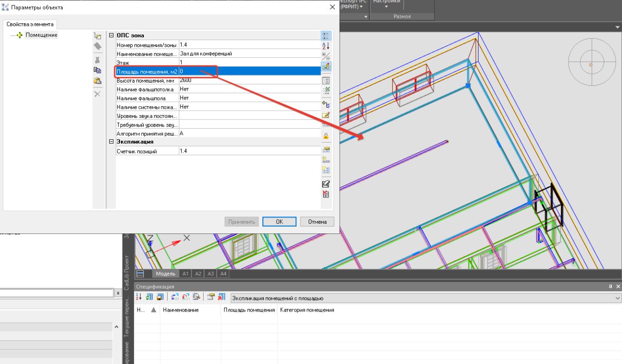Click the Отмена button
622x364 pixels.
(317, 222)
